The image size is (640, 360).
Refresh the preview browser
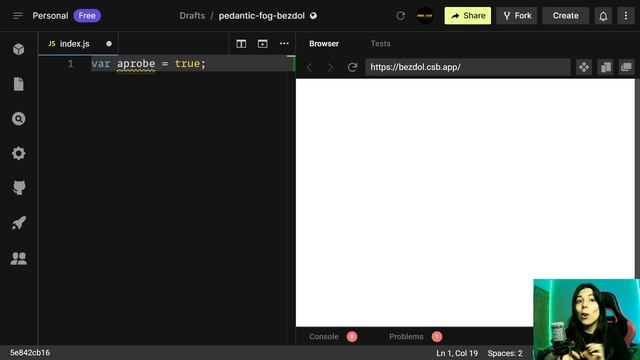352,67
